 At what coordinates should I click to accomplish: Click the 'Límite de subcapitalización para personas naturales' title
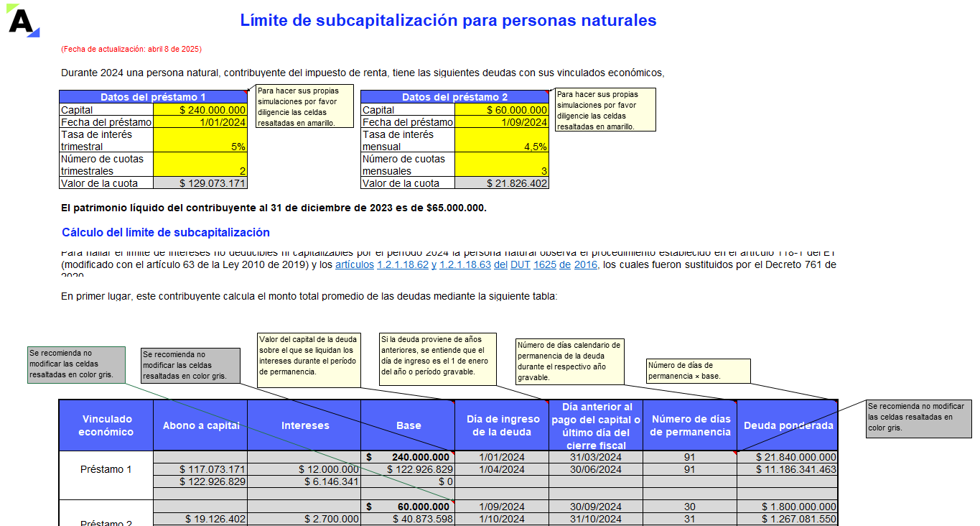pos(448,20)
